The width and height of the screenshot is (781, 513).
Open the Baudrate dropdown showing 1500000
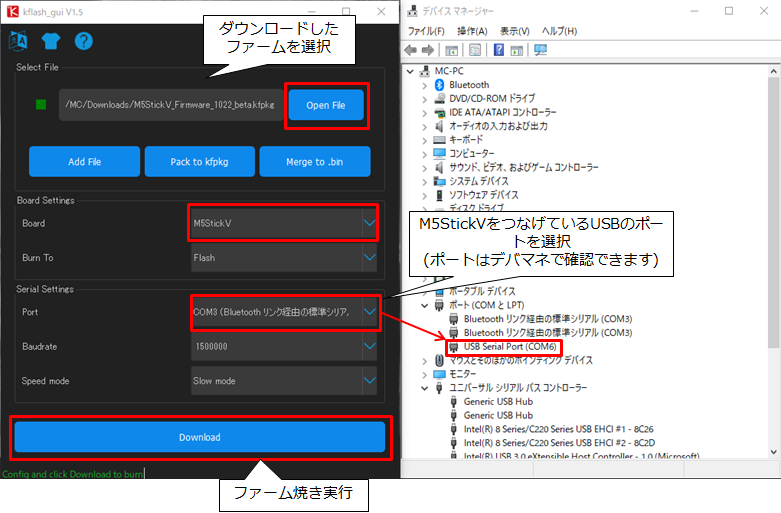[284, 346]
